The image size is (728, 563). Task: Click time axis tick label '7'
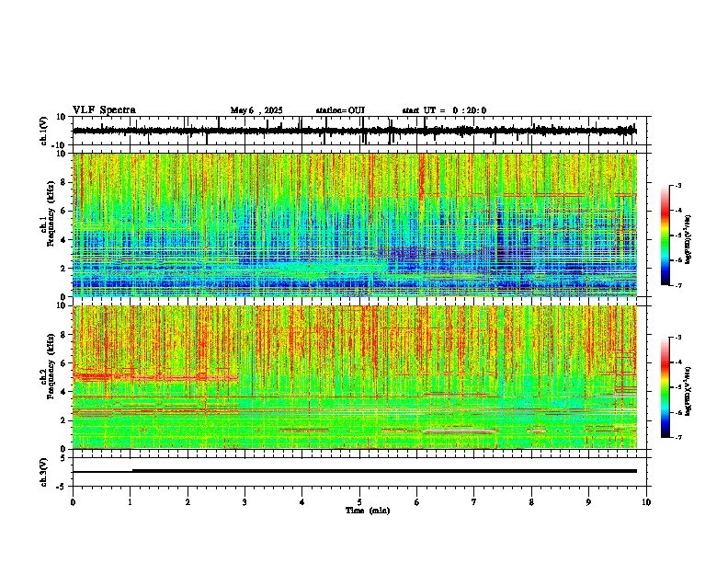click(x=474, y=502)
